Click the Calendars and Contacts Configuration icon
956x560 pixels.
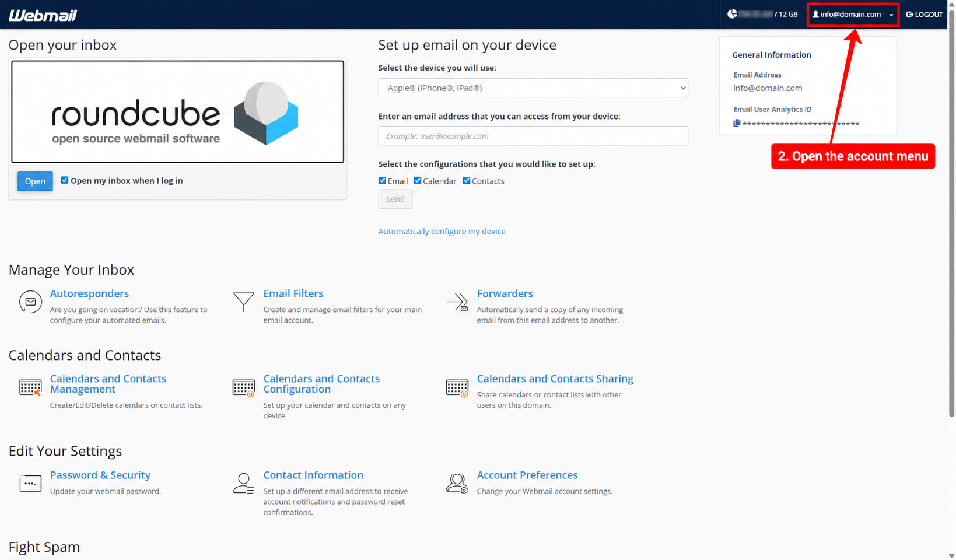tap(244, 387)
